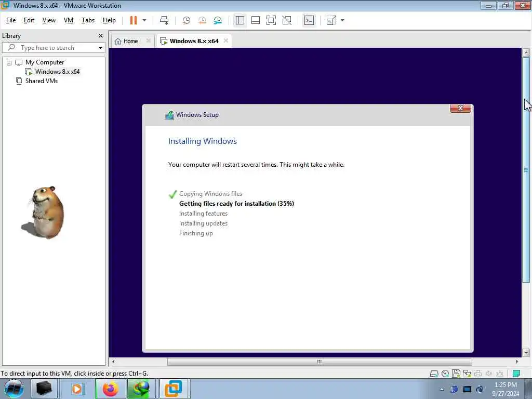Launch Firefox from the taskbar

pyautogui.click(x=110, y=389)
